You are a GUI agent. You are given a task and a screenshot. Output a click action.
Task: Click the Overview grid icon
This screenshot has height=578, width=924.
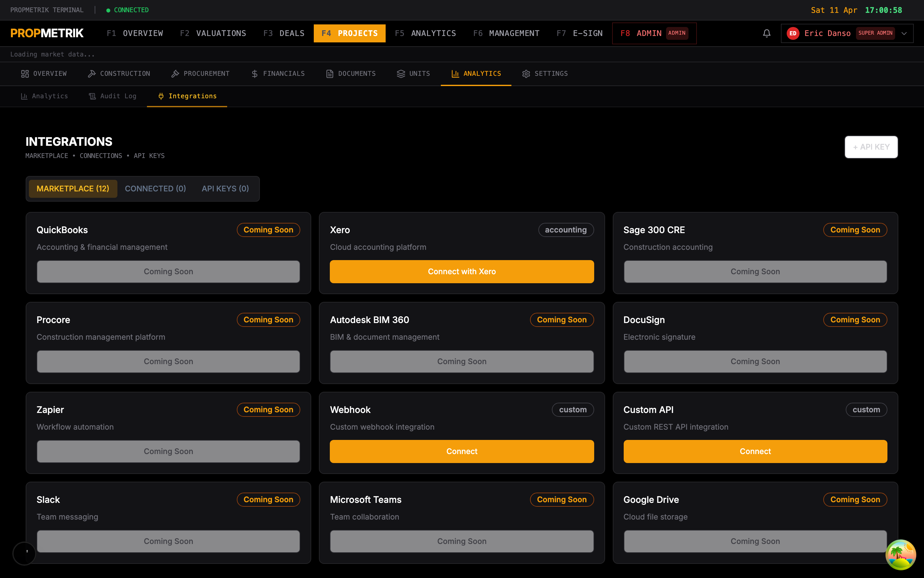25,74
